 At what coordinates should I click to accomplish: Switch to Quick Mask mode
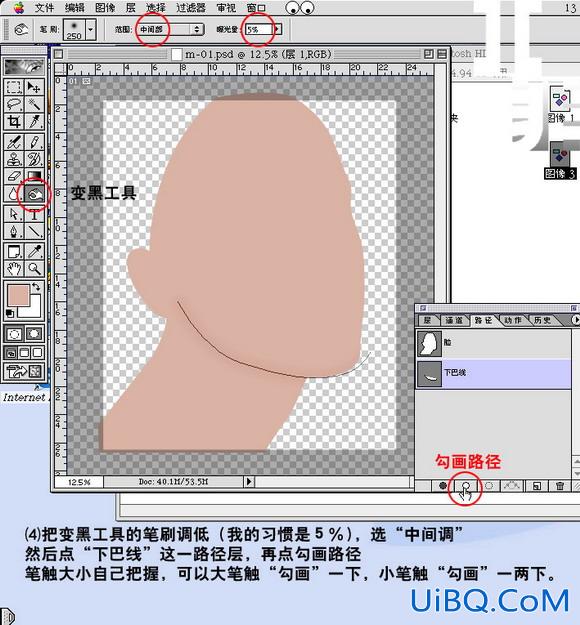(34, 334)
